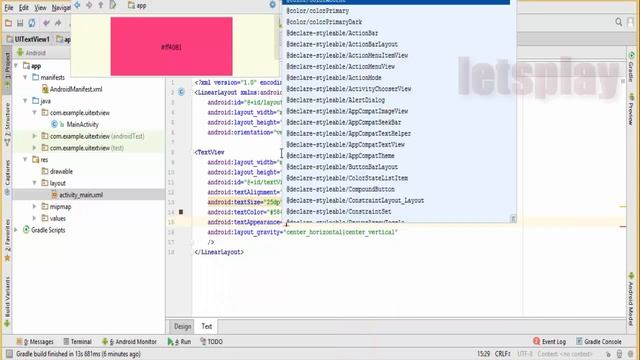The image size is (640, 360).
Task: Click the Synchronize toolbar icon
Action: 31,23
